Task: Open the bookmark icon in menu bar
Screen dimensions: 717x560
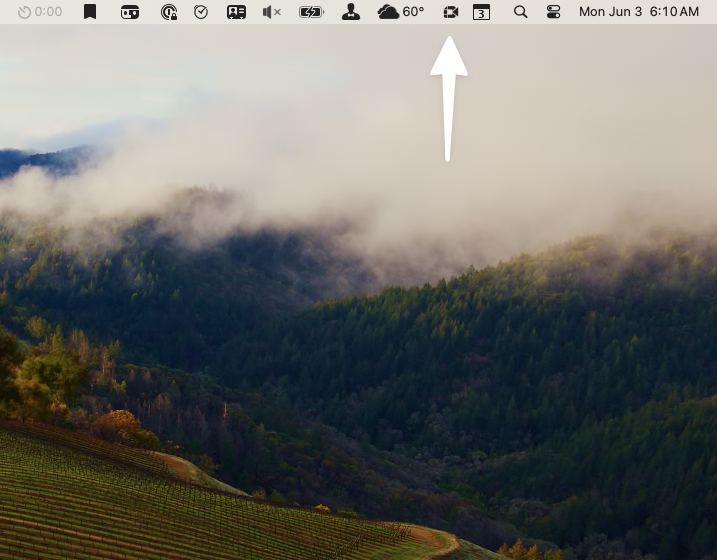Action: point(90,12)
